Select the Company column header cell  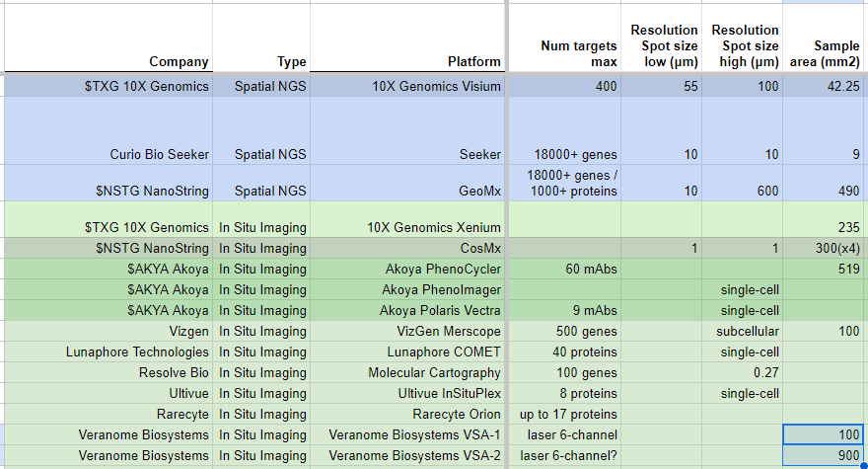(108, 39)
